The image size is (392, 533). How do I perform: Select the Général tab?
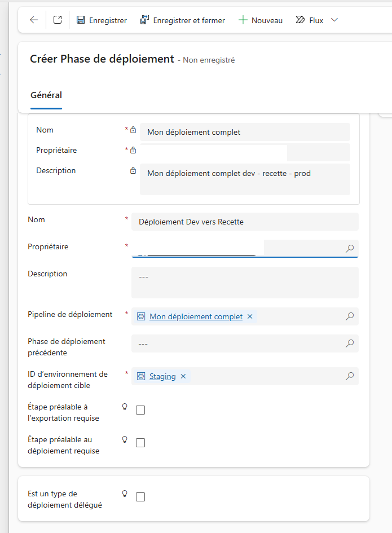coord(46,95)
